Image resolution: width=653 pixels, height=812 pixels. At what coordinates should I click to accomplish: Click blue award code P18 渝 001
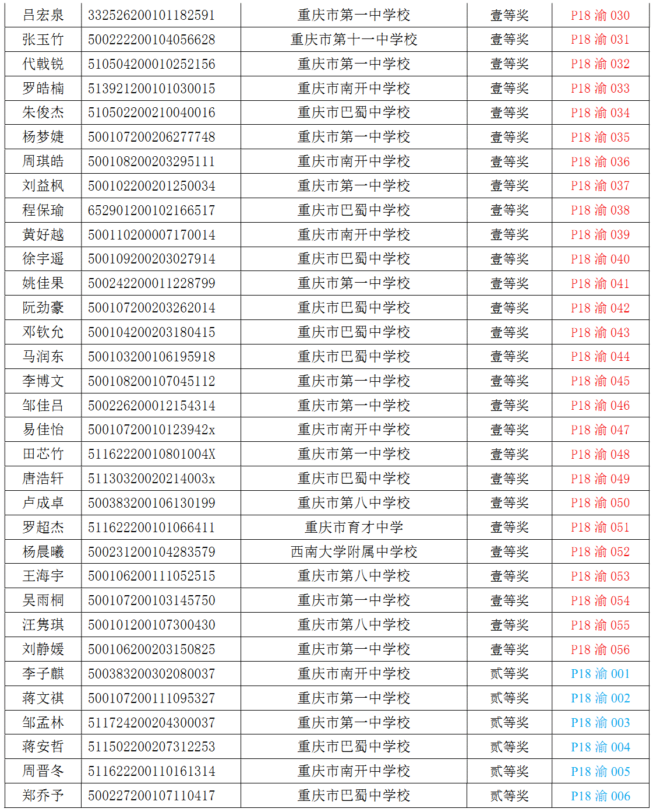point(600,674)
